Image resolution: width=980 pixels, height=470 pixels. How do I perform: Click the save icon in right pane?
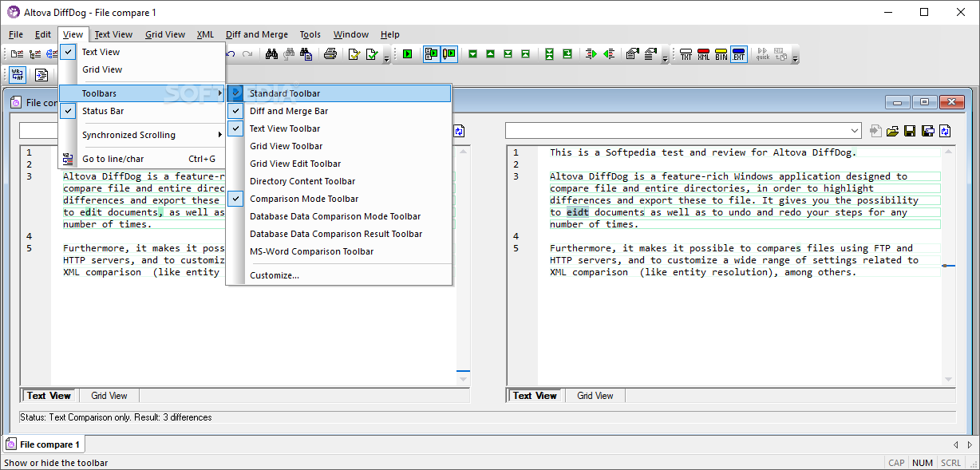911,130
